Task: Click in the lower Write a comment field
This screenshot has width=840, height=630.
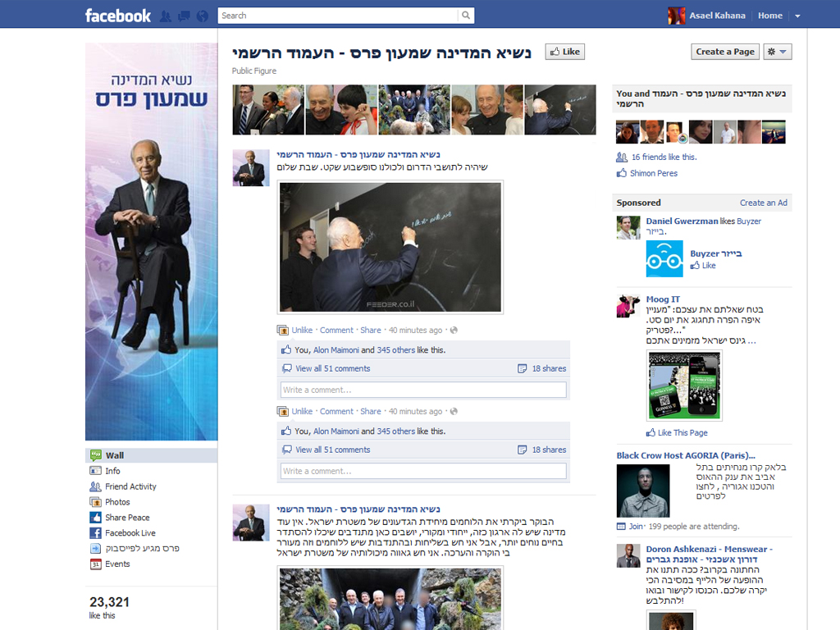Action: 423,472
